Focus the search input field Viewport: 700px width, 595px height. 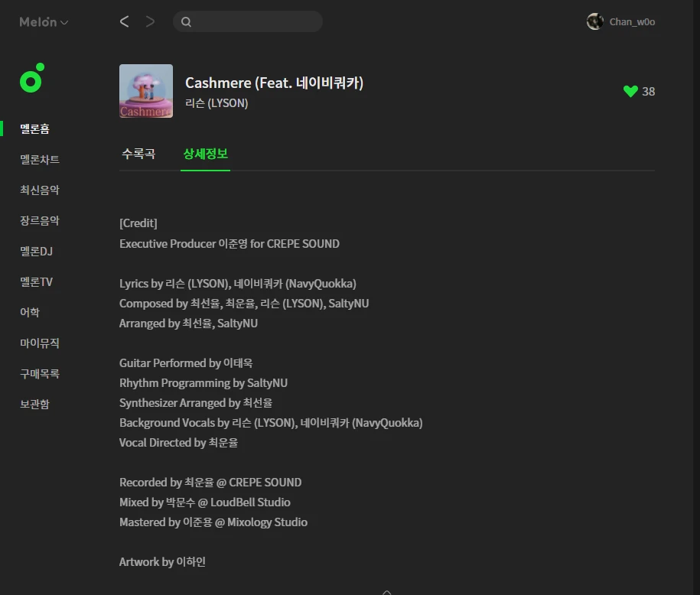tap(248, 21)
